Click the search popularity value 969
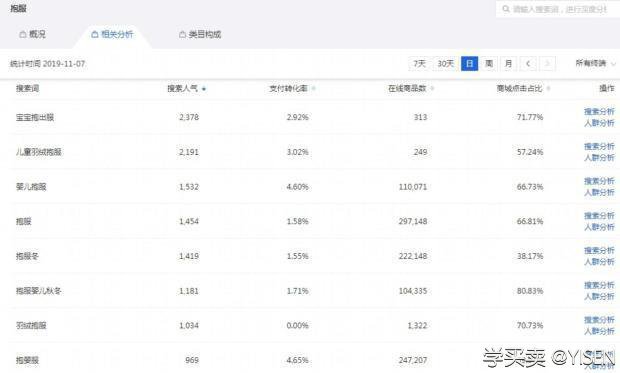Image resolution: width=620 pixels, height=373 pixels. pyautogui.click(x=192, y=360)
